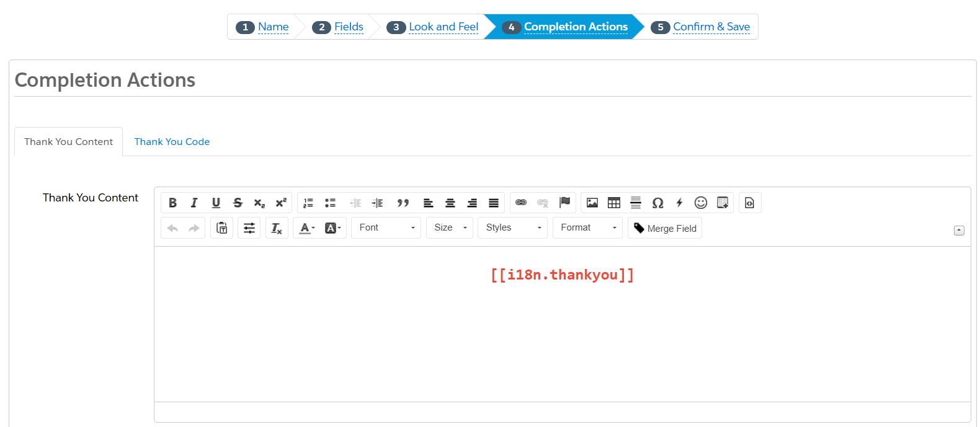
Task: Go to the Confirm & Save step
Action: 711,27
